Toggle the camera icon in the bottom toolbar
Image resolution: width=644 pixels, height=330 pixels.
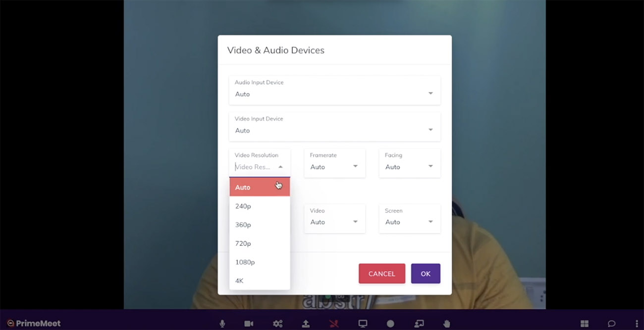249,324
